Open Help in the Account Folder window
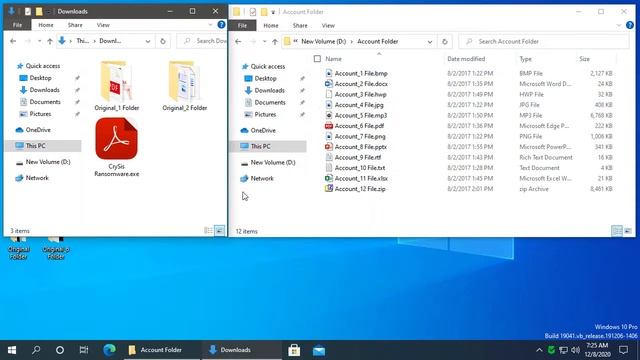This screenshot has width=640, height=360. (x=630, y=25)
